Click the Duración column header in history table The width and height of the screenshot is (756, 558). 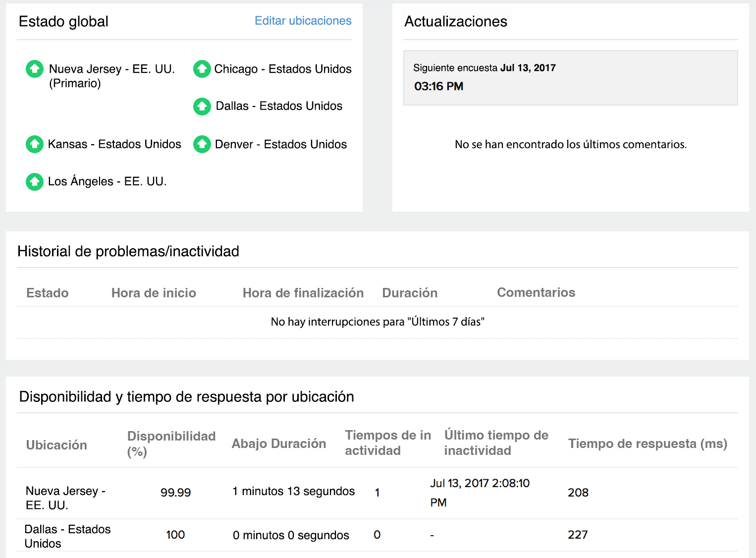410,293
